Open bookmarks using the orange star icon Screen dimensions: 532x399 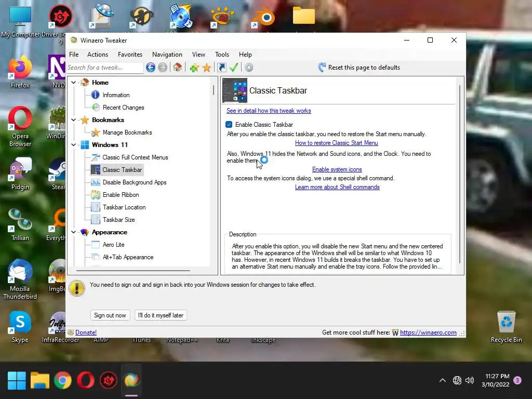207,68
